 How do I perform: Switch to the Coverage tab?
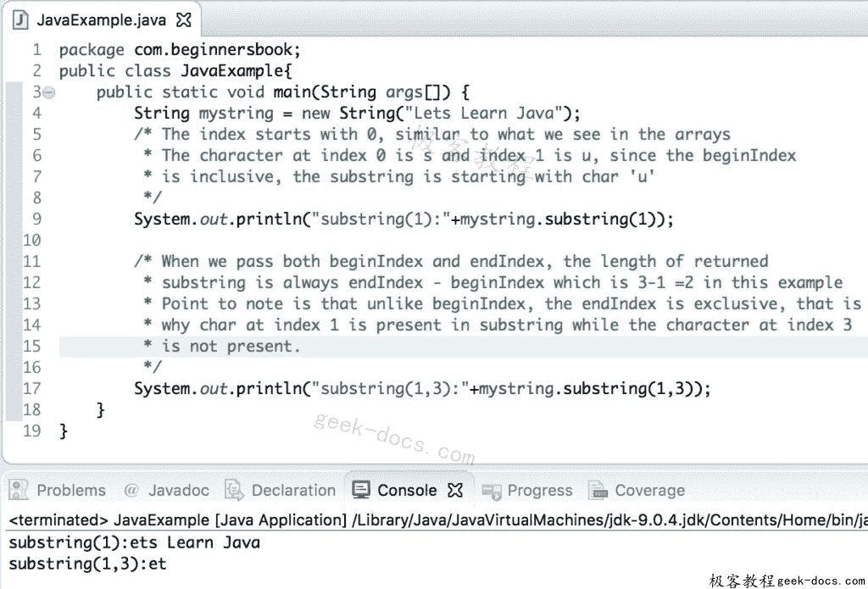[637, 490]
